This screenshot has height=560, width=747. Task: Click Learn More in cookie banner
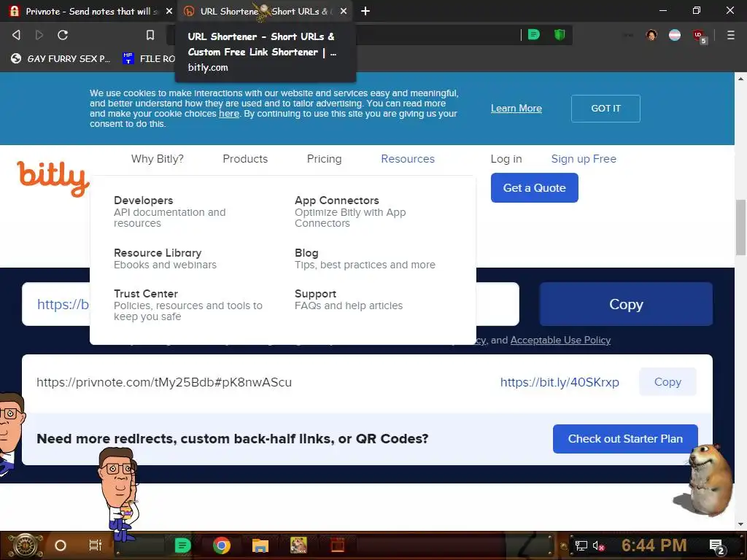(516, 109)
